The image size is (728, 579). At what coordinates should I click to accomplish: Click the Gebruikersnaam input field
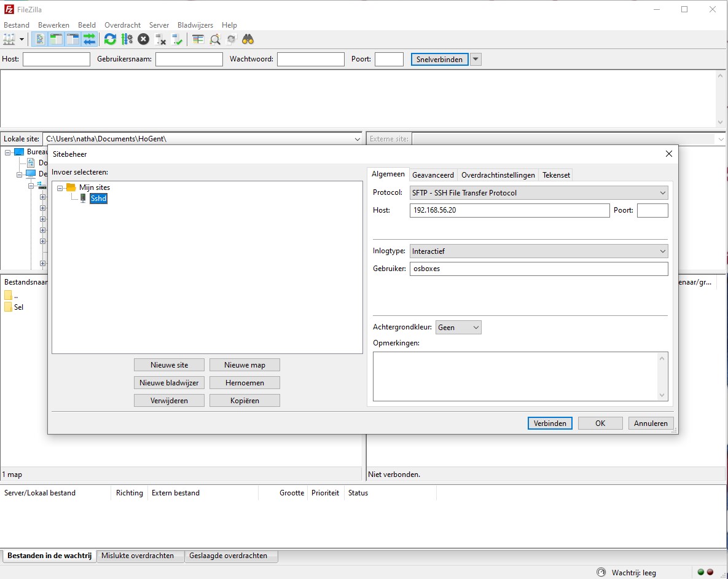[189, 59]
